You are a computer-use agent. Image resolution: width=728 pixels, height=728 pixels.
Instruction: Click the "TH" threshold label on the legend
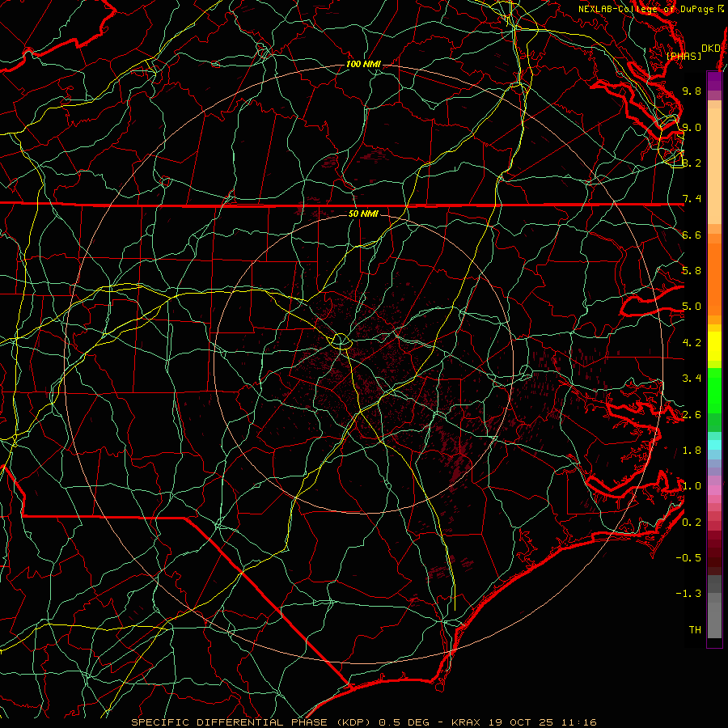695,630
